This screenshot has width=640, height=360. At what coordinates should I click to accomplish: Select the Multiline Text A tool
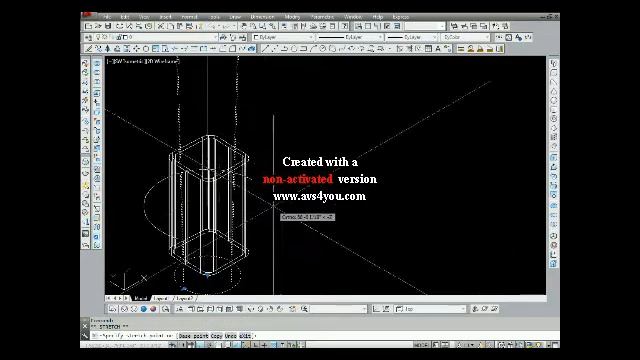tap(438, 49)
